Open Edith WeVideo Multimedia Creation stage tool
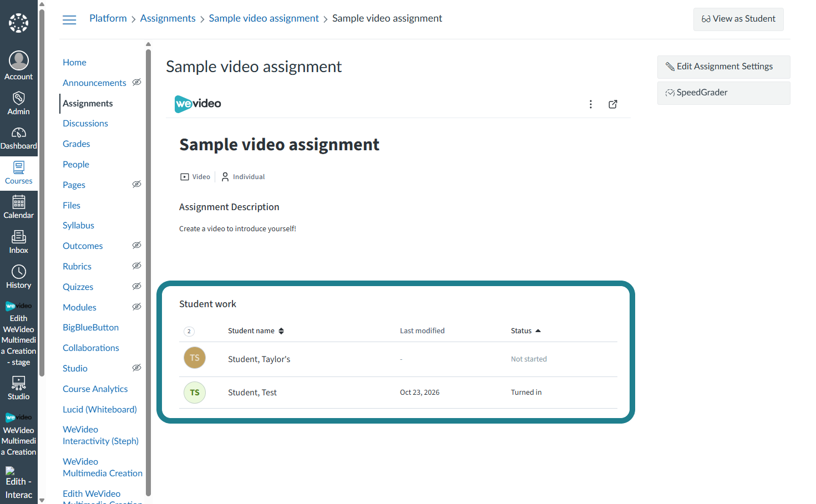This screenshot has height=504, width=816. click(x=19, y=334)
